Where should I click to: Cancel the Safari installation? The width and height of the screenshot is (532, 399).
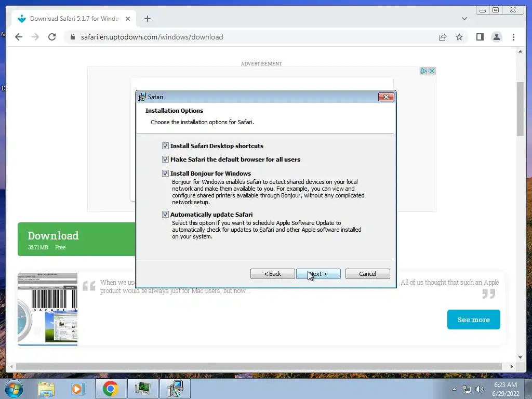(367, 274)
